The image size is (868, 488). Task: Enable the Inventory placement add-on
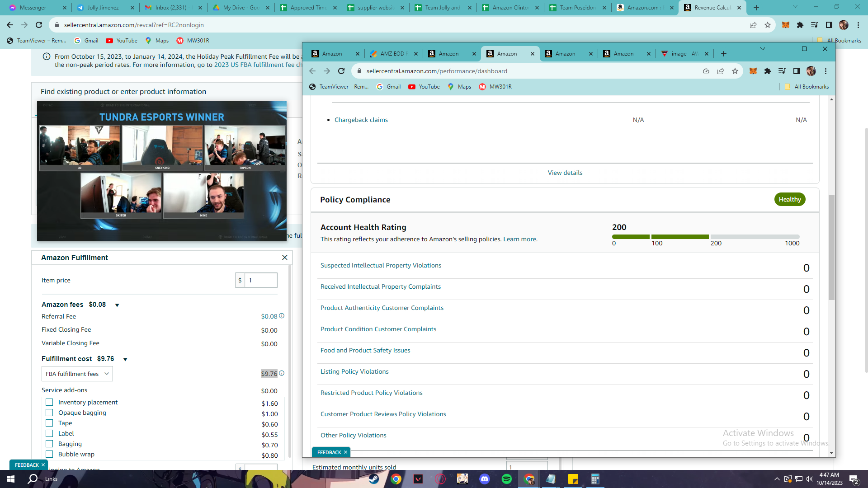coord(49,402)
